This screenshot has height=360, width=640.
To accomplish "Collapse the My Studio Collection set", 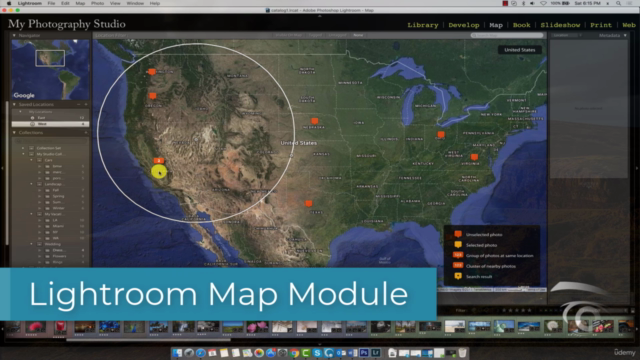I will [23, 154].
